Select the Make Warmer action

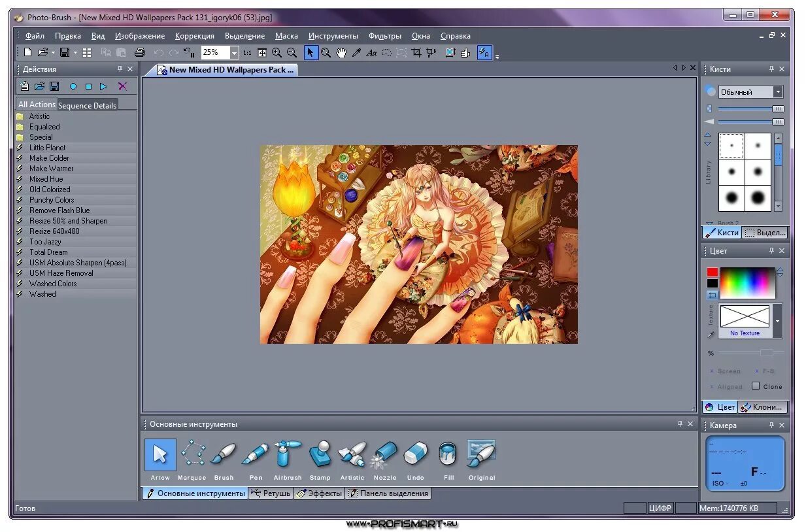76,169
